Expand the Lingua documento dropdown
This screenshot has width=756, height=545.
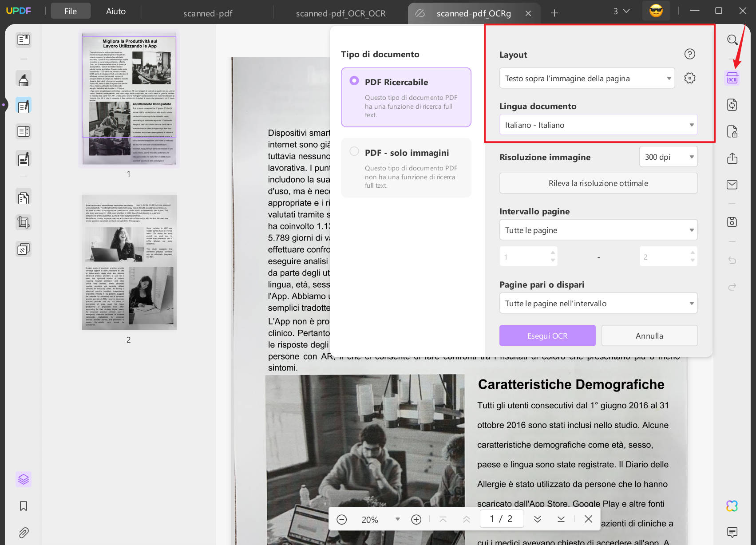(x=598, y=125)
